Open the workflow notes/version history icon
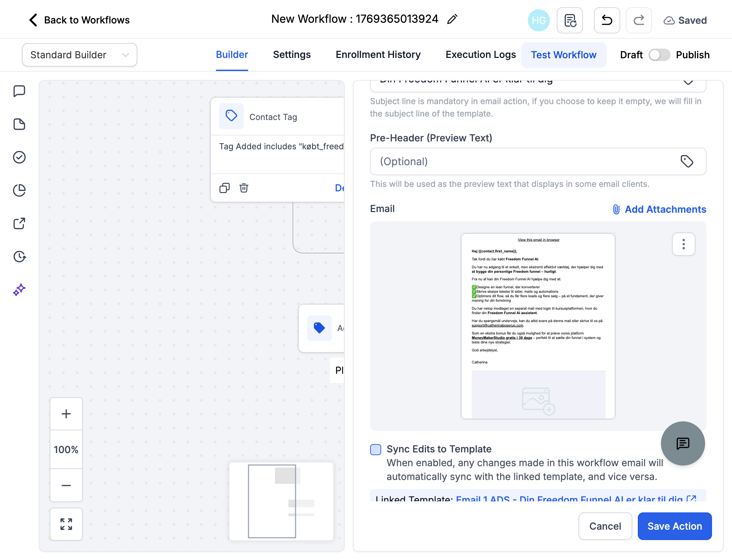 point(570,20)
